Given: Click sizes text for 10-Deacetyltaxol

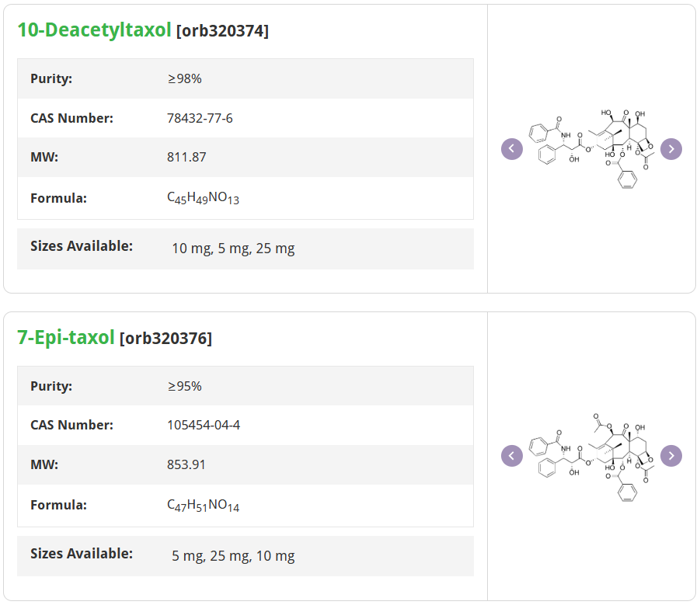Looking at the screenshot, I should [233, 249].
